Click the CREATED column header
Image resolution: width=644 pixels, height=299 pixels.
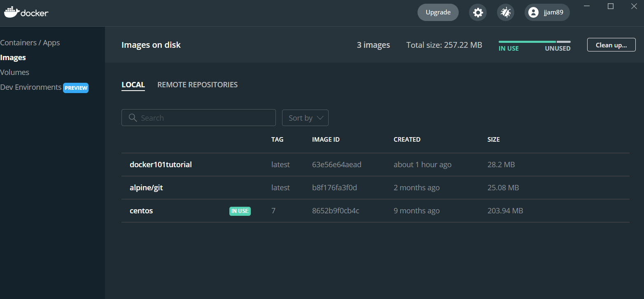click(x=407, y=140)
